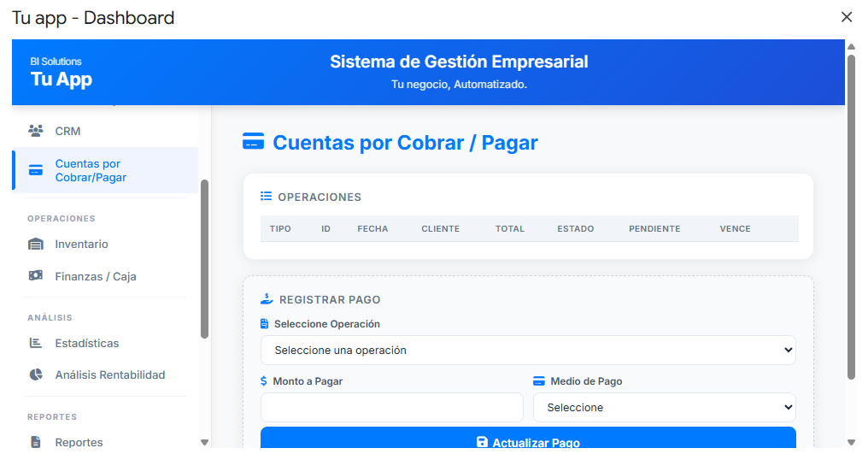Open the Medio de Pago Seleccione dropdown

665,408
